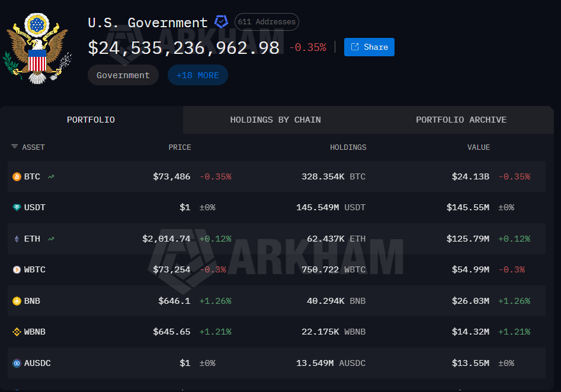Click the header -0.35% total change

click(x=307, y=47)
